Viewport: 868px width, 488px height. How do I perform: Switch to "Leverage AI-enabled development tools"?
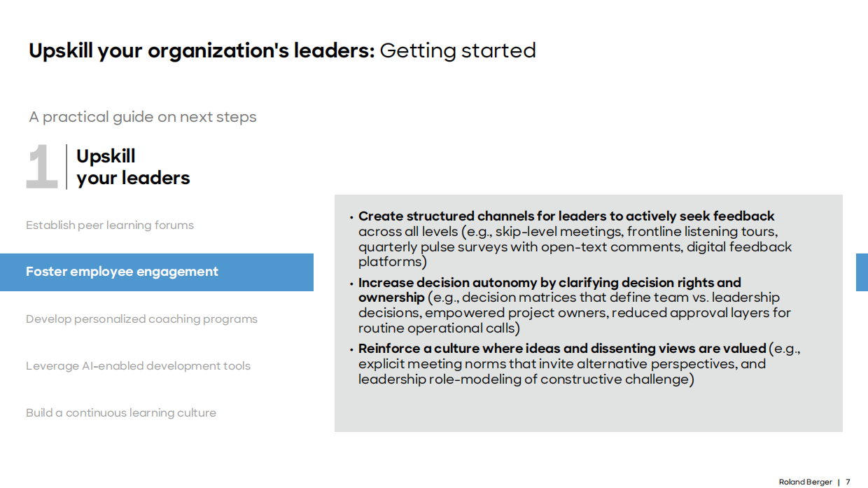[138, 366]
